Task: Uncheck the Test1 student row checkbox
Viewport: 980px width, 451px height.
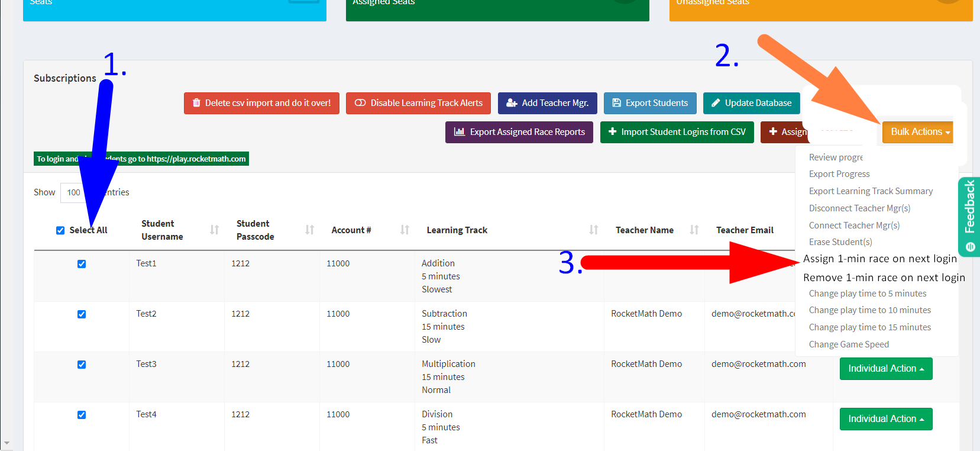Action: tap(82, 264)
